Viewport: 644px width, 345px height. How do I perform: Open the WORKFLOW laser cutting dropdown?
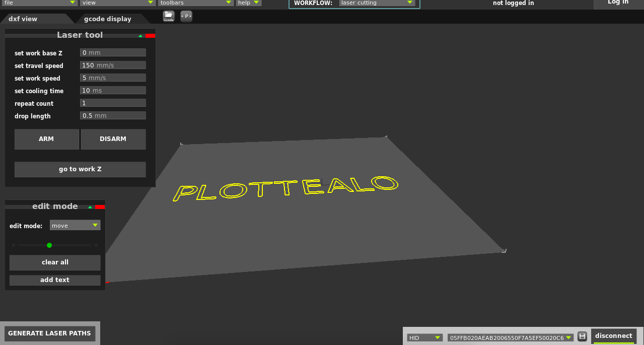[x=377, y=3]
